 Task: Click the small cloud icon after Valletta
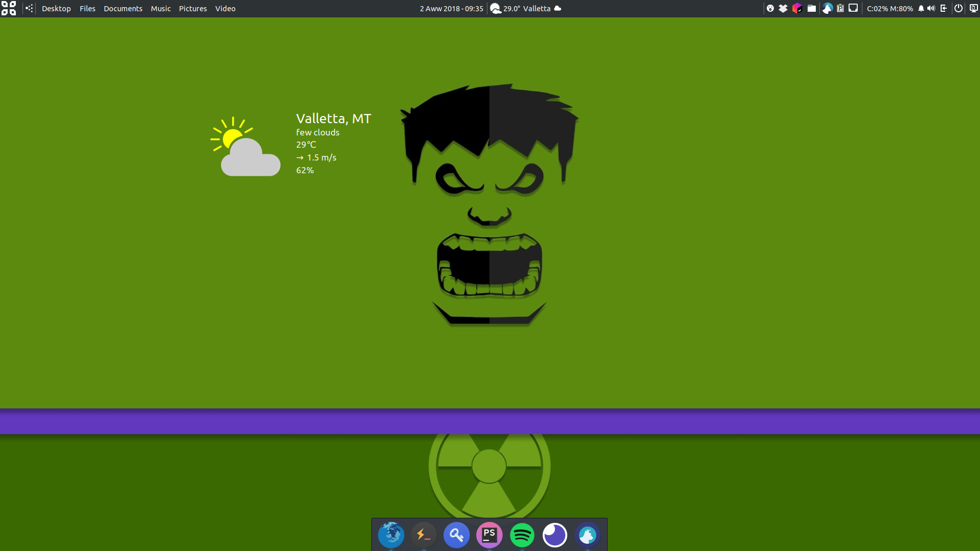(558, 8)
